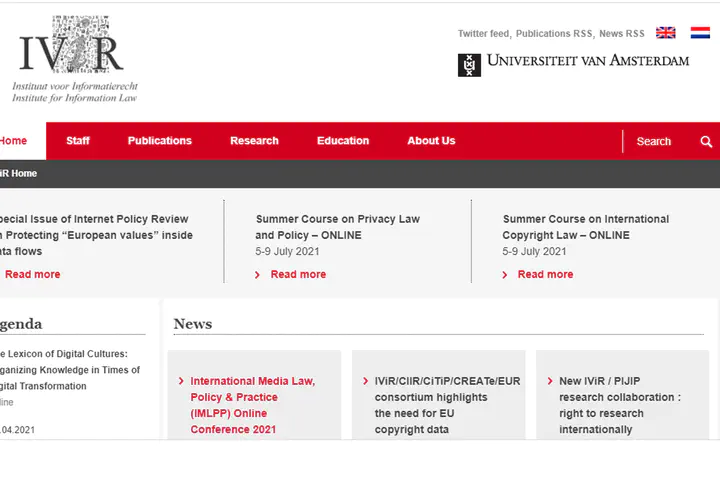Click the Search input field
The width and height of the screenshot is (720, 480).
658,141
